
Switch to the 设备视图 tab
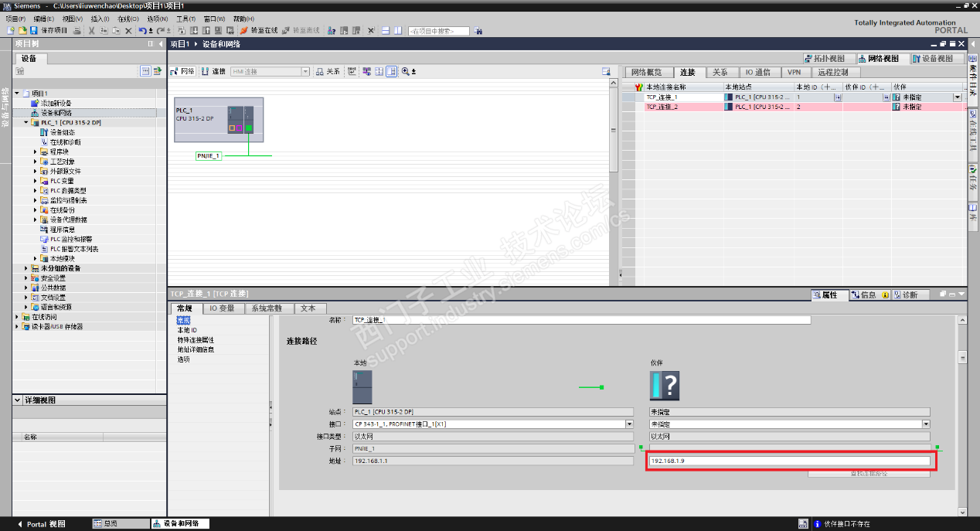coord(937,58)
